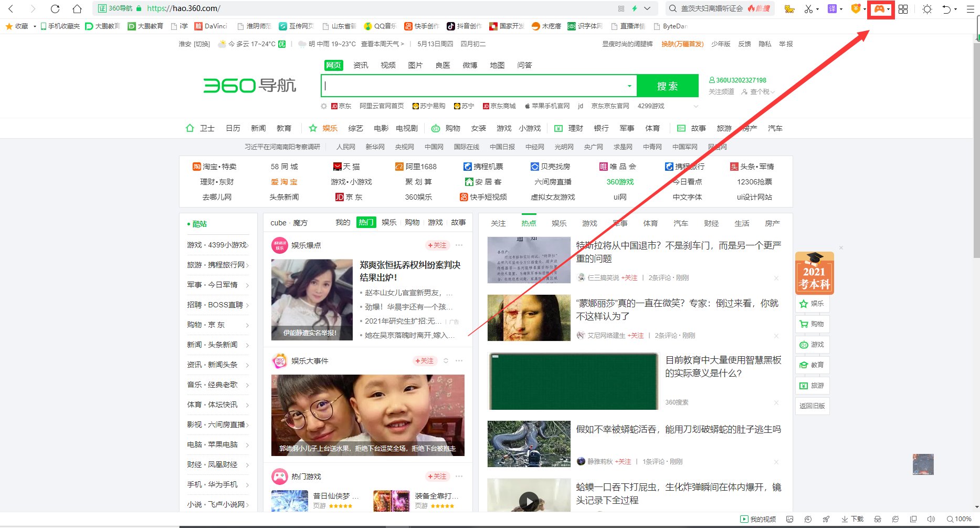This screenshot has height=528, width=980.
Task: Select the 娱乐 navigation menu item
Action: click(x=329, y=128)
